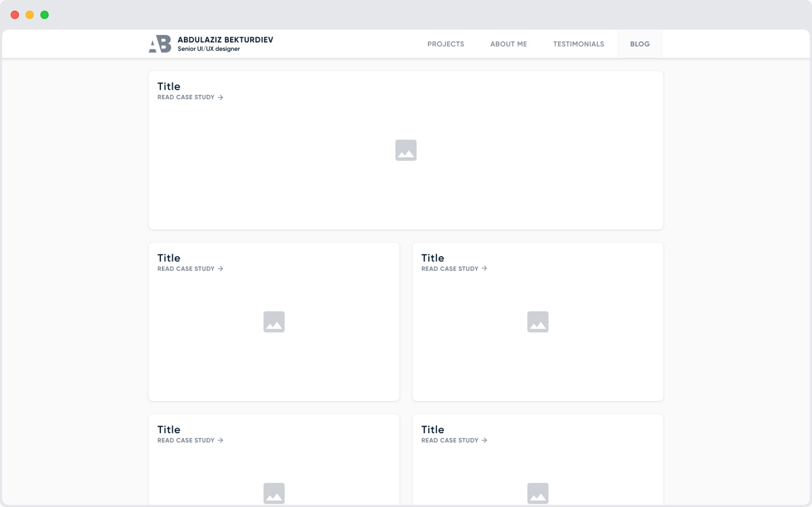This screenshot has width=812, height=507.
Task: Click the image placeholder in the top wide card
Action: click(406, 150)
